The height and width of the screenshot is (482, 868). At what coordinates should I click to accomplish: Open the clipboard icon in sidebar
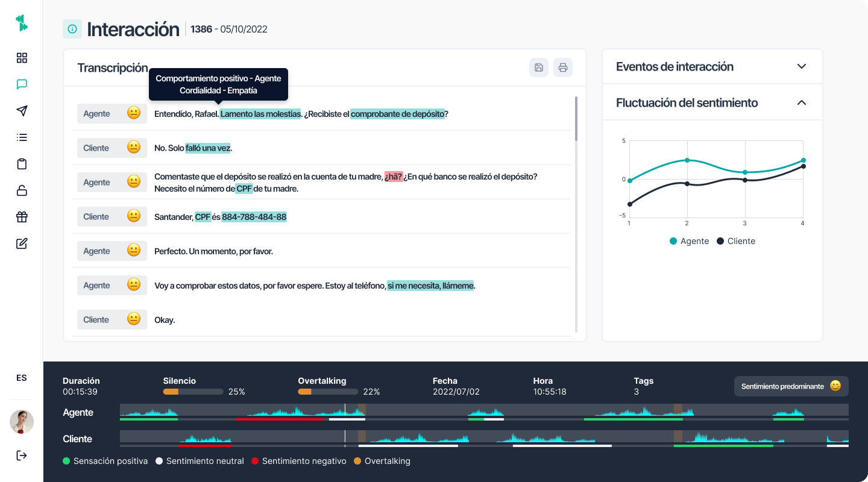pyautogui.click(x=22, y=164)
